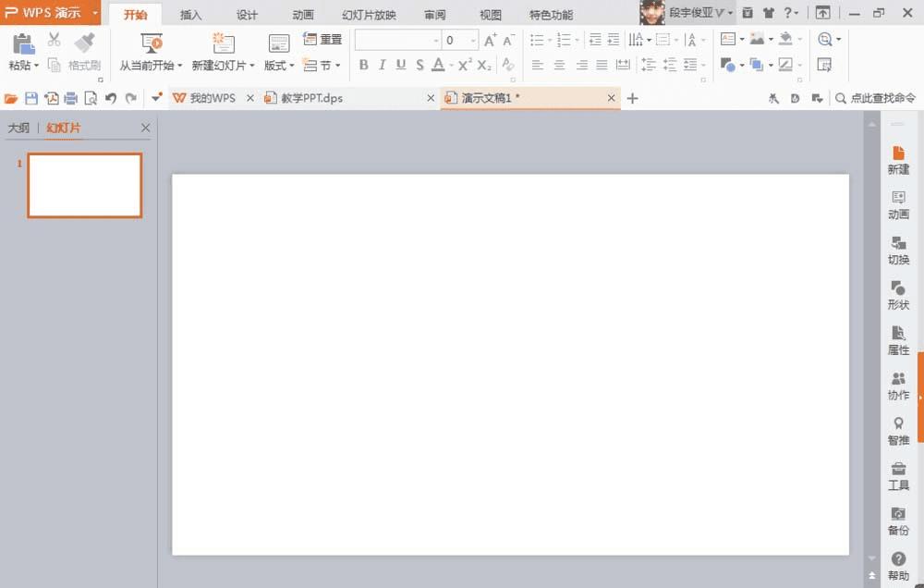
Task: Open 属性 properties in right sidebar
Action: pyautogui.click(x=898, y=341)
